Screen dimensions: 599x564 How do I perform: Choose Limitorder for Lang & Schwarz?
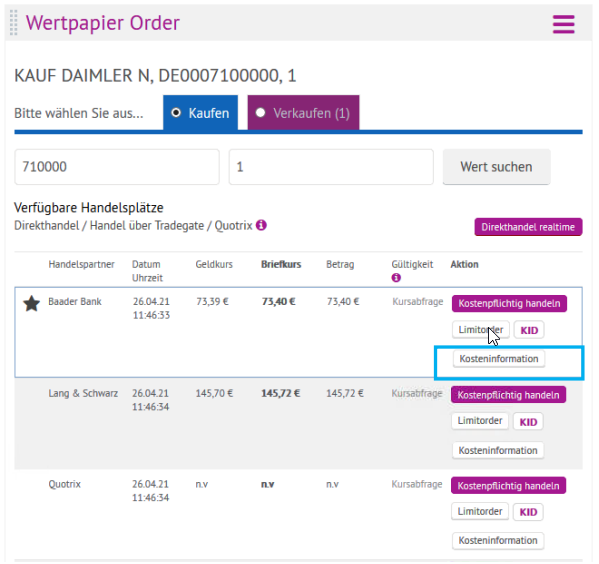tap(480, 421)
